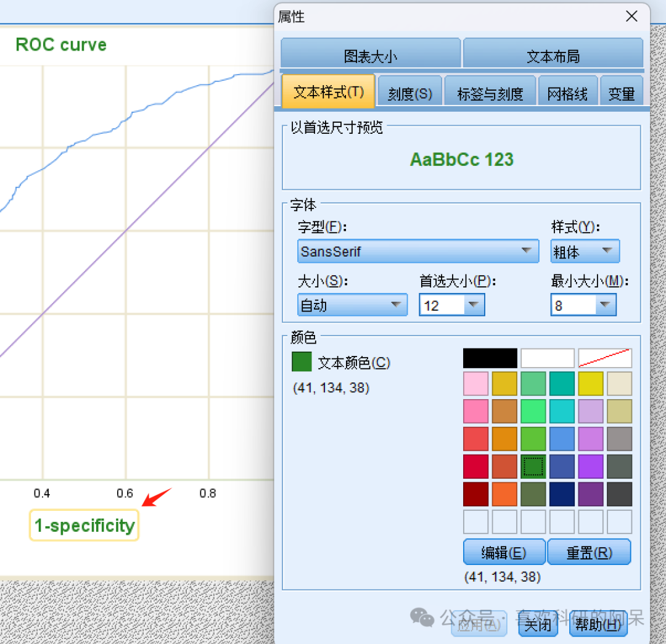Click the 帮助(H) help button
This screenshot has width=666, height=644.
(x=598, y=624)
